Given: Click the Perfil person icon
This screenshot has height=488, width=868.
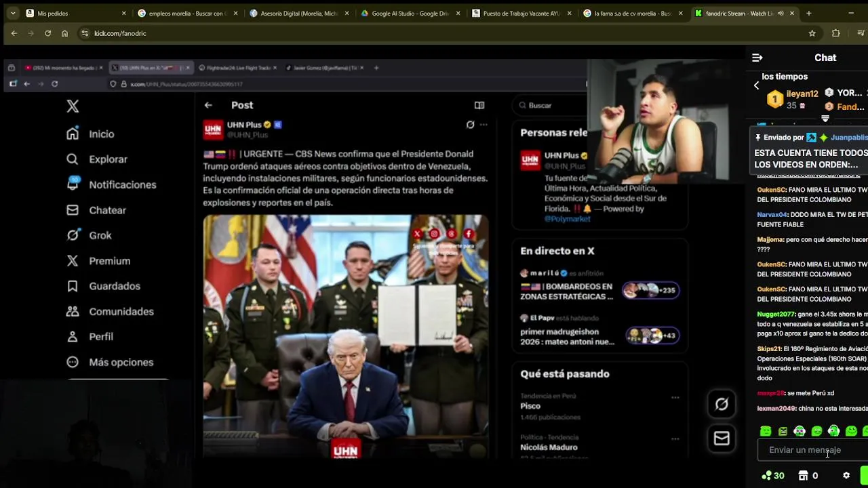Looking at the screenshot, I should (73, 336).
